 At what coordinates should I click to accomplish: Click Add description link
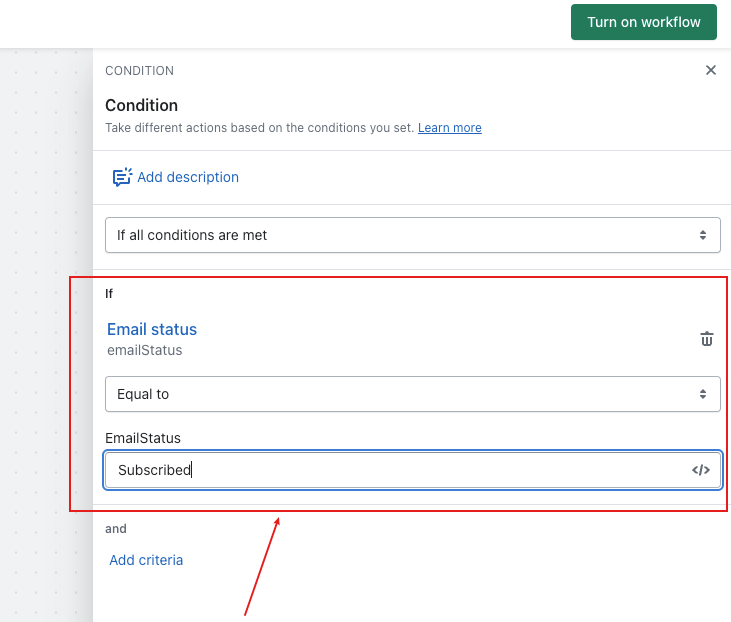pyautogui.click(x=188, y=177)
